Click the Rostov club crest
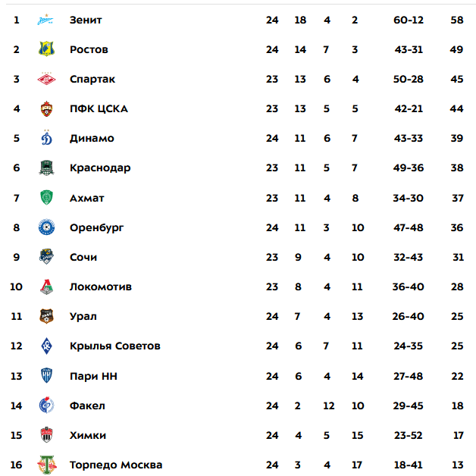 [46, 49]
